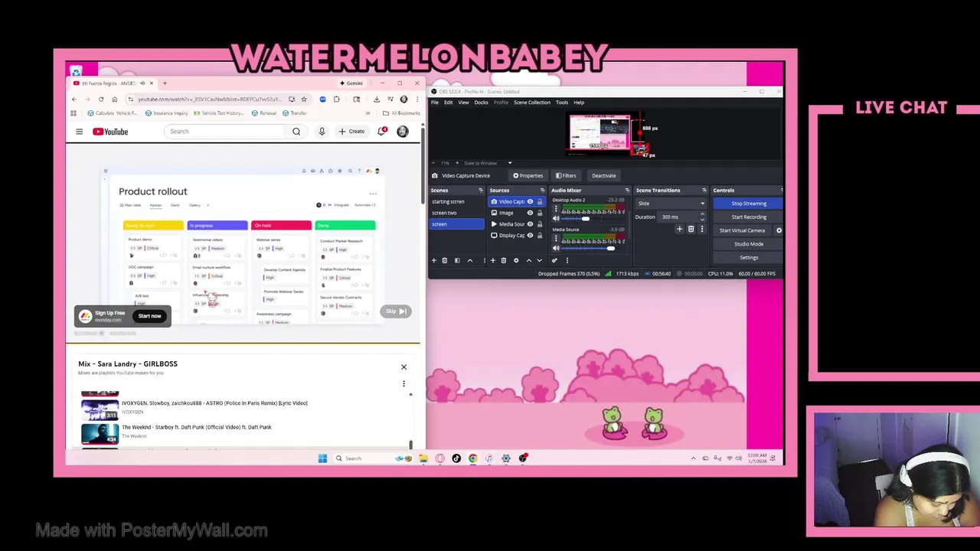Reload the YouTube page
980x551 pixels.
[x=100, y=99]
